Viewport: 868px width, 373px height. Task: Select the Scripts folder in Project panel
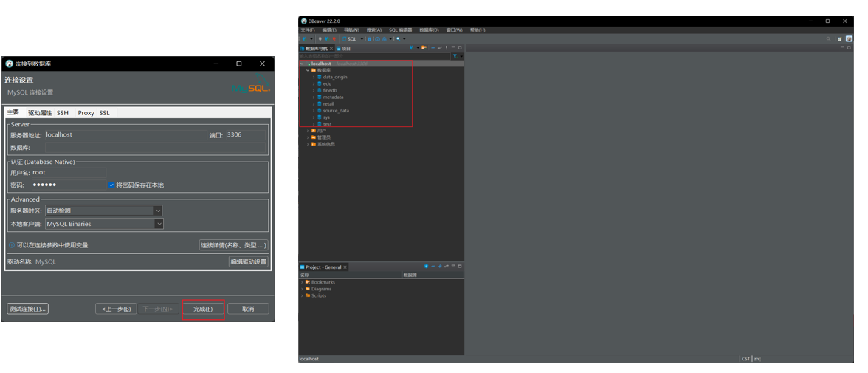pos(319,295)
